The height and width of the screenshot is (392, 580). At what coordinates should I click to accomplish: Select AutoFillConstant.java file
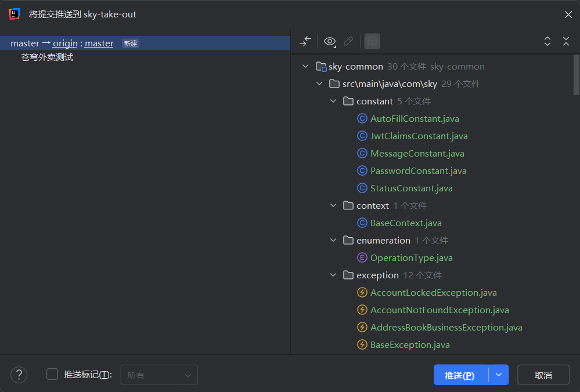coord(415,119)
